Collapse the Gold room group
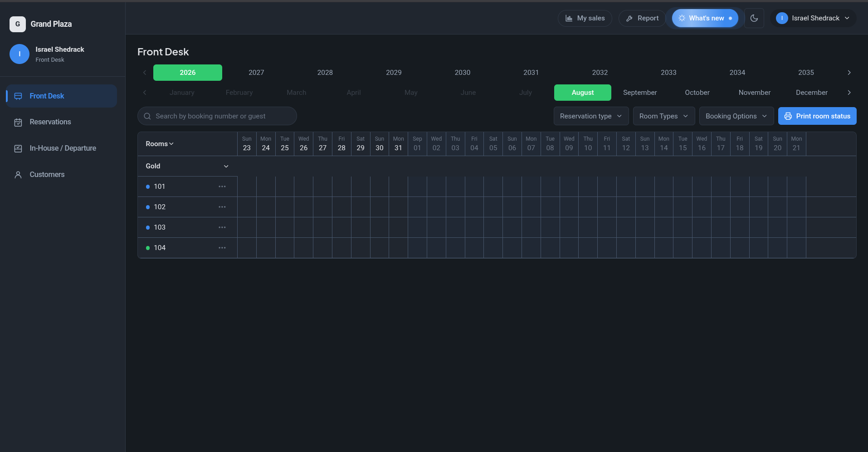 pos(226,167)
